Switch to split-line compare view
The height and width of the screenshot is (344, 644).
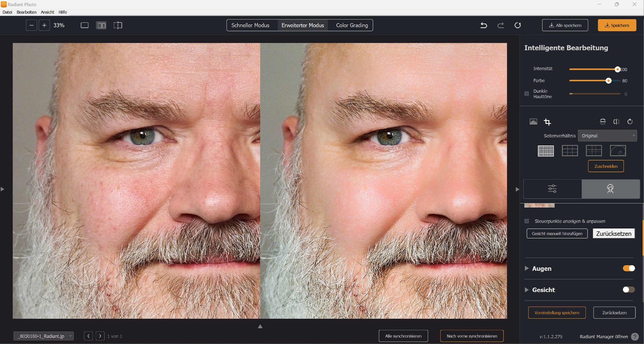118,25
